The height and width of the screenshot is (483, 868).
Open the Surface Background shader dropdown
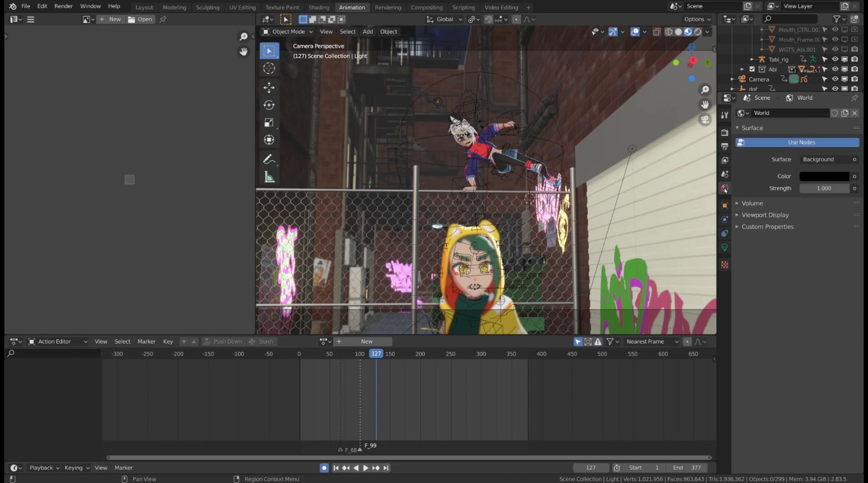(825, 160)
